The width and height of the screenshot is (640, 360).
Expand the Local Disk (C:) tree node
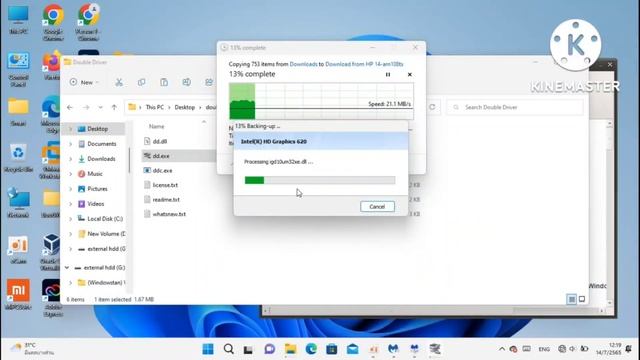70,219
